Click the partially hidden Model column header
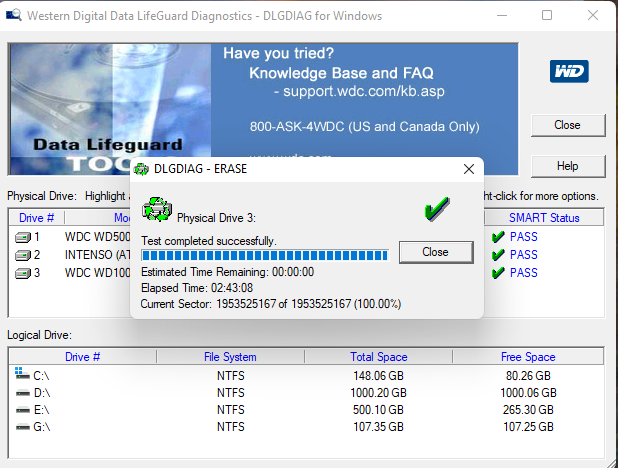Screen dimensions: 618x468 pyautogui.click(x=98, y=218)
